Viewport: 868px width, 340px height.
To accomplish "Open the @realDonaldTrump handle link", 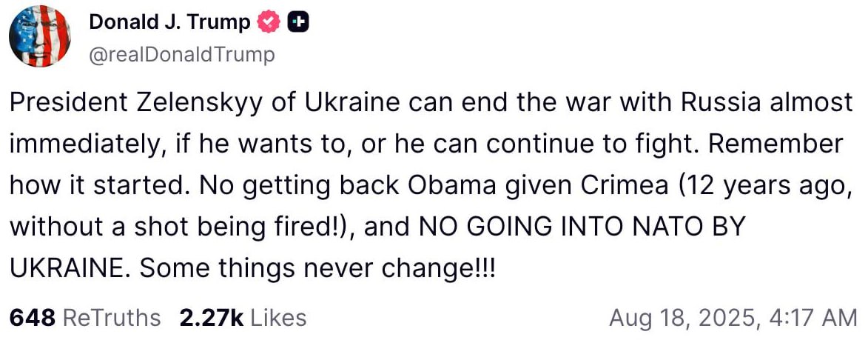I will pyautogui.click(x=181, y=55).
